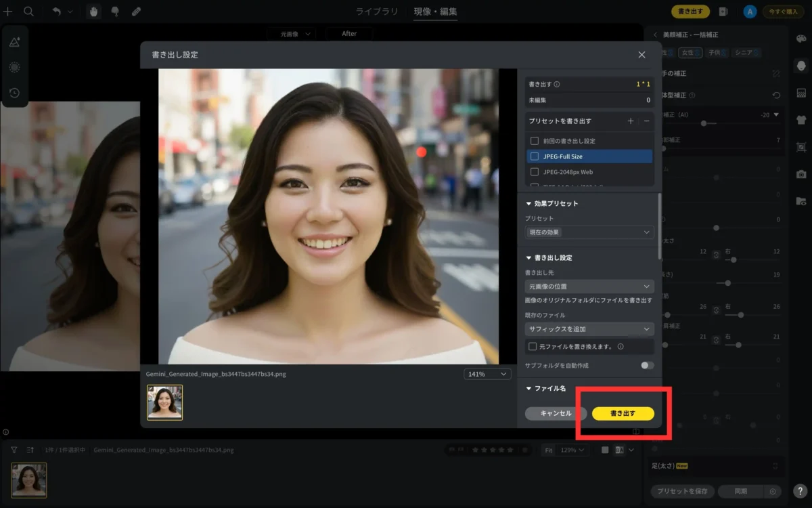The height and width of the screenshot is (508, 812).
Task: Select the healing brush tool icon
Action: click(x=136, y=12)
